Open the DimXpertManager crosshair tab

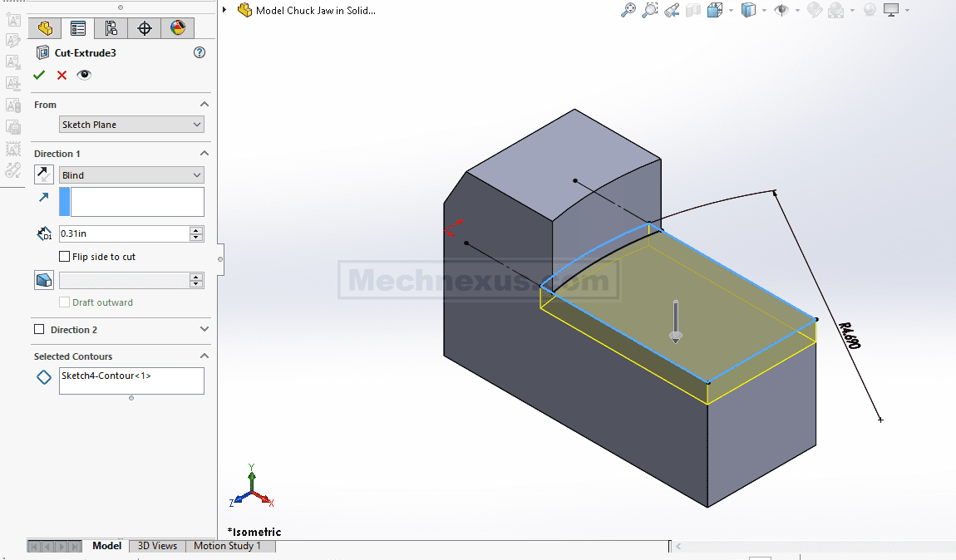click(145, 28)
